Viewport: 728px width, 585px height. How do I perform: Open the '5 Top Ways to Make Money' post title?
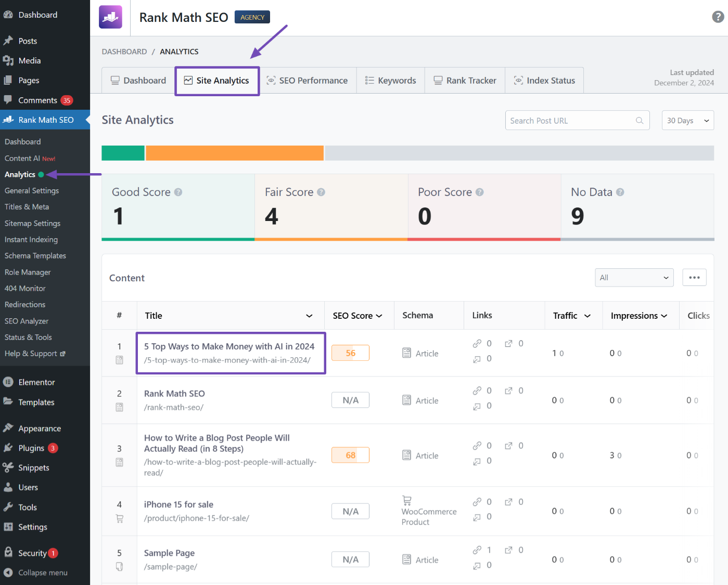[x=229, y=346]
